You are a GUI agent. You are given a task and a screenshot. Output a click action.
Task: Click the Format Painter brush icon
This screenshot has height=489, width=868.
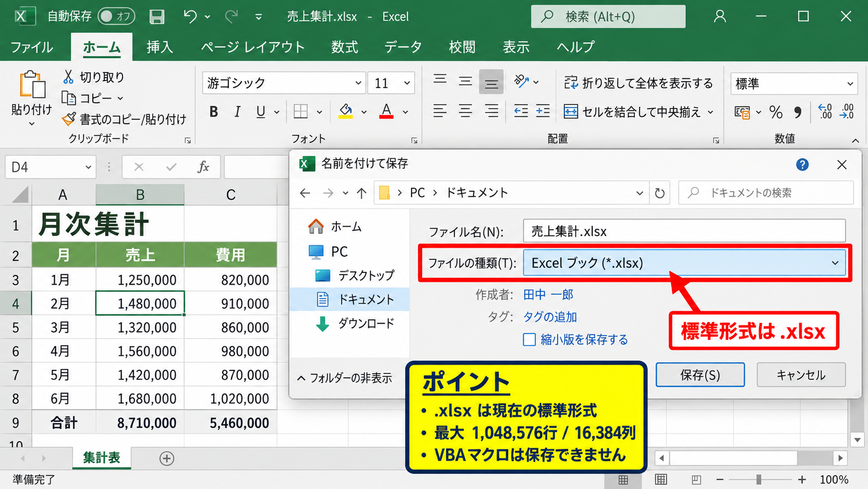[x=69, y=119]
